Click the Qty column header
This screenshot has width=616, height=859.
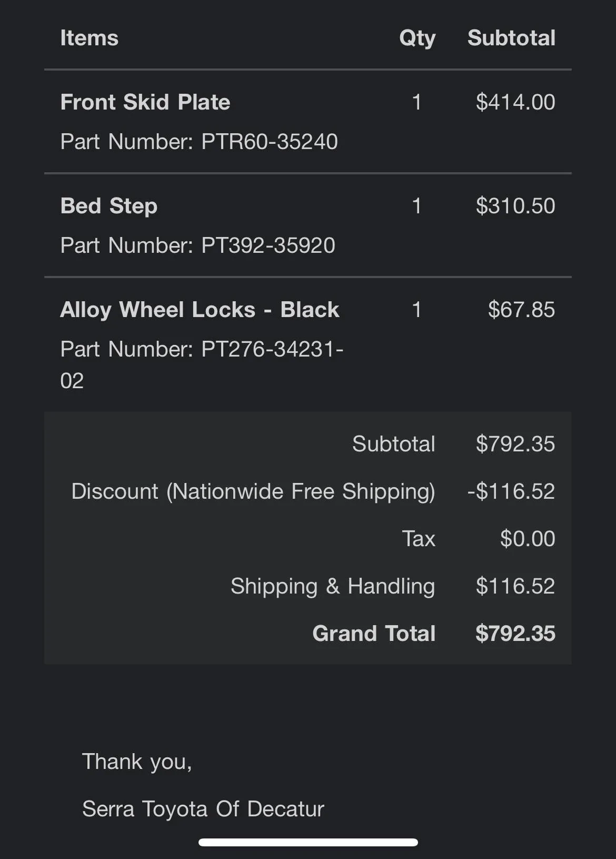click(417, 38)
